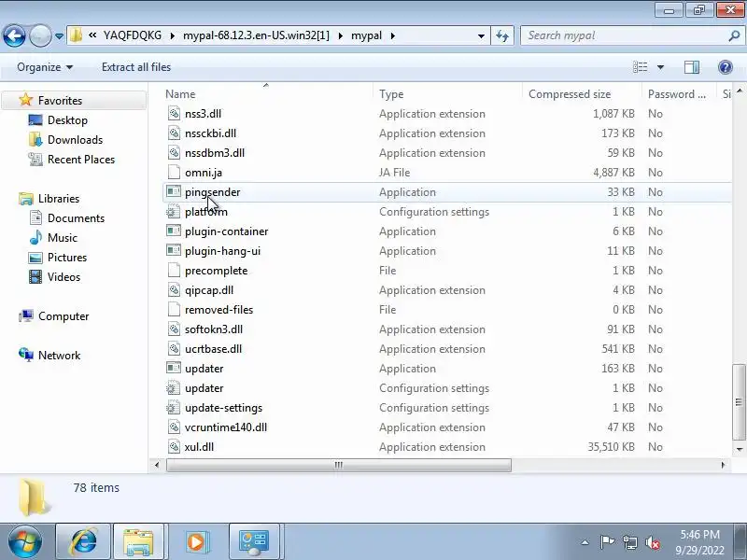This screenshot has height=560, width=747.
Task: Expand the arrow after YAQFDQKG breadcrumb
Action: (x=172, y=35)
